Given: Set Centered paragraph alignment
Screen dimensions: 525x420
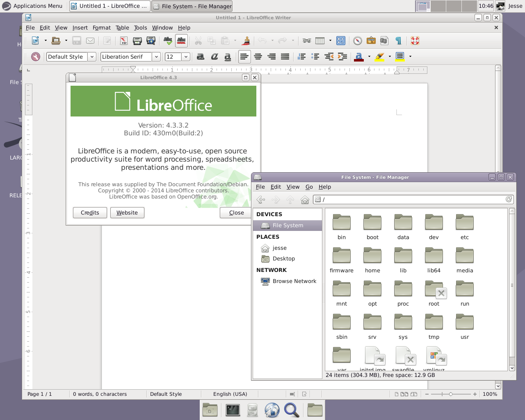Looking at the screenshot, I should coord(258,57).
